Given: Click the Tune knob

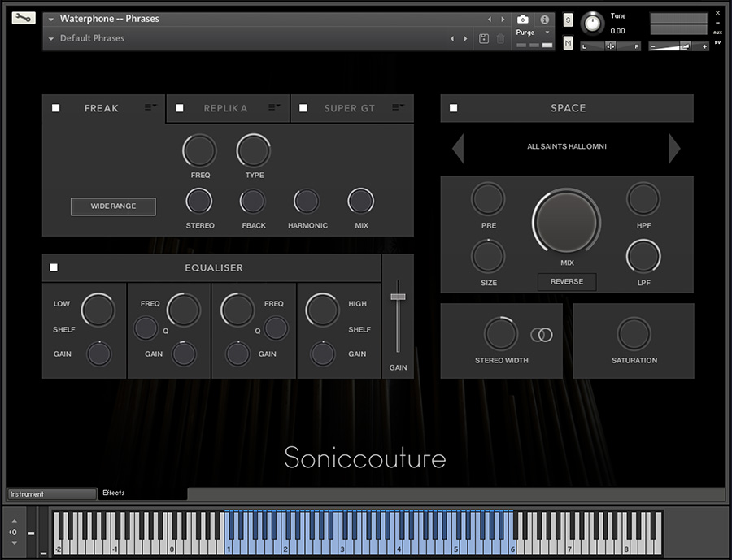Looking at the screenshot, I should 592,24.
